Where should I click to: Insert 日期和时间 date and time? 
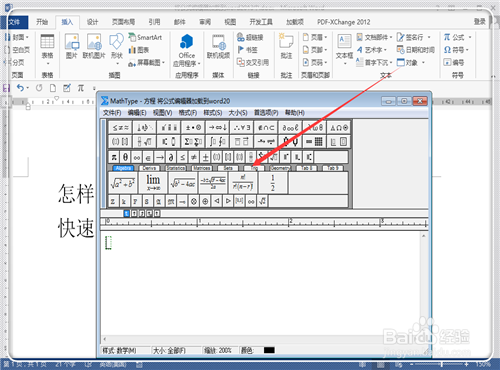pyautogui.click(x=415, y=50)
